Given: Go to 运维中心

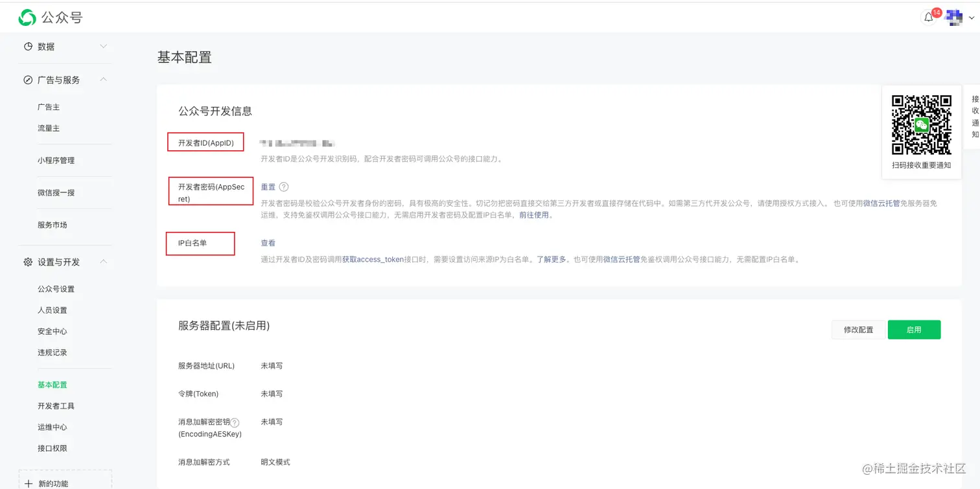Looking at the screenshot, I should click(x=52, y=427).
